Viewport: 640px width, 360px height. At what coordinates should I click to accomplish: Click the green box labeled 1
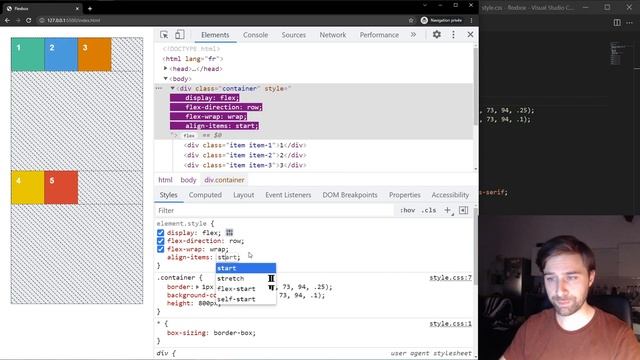[x=28, y=54]
